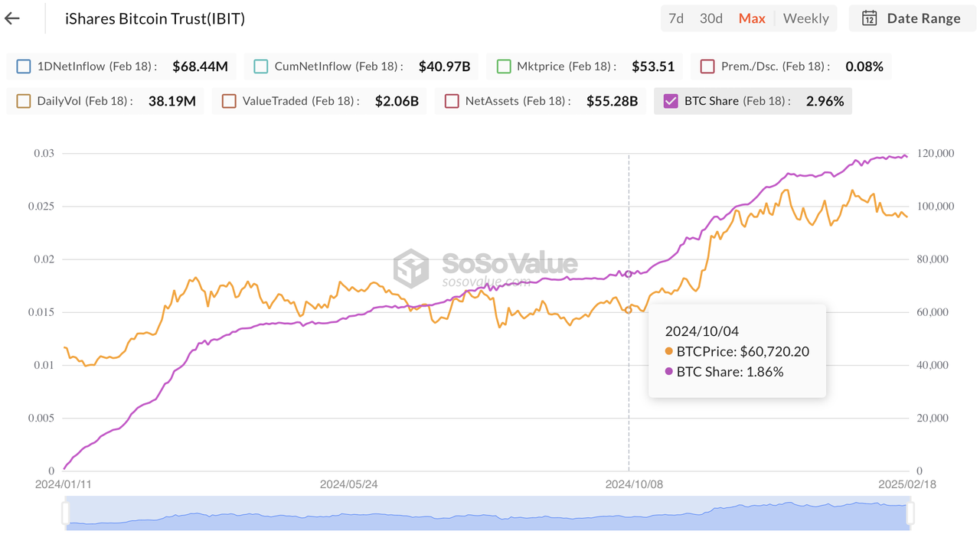Viewport: 980px width, 544px height.
Task: Click the 2024/10/04 marker on BTC Share line
Action: point(629,273)
